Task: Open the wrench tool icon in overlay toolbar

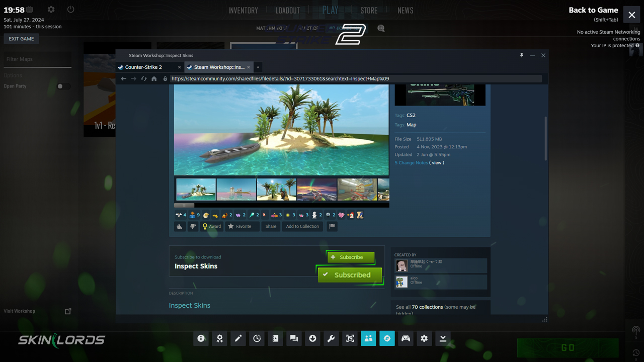Action: pyautogui.click(x=331, y=338)
